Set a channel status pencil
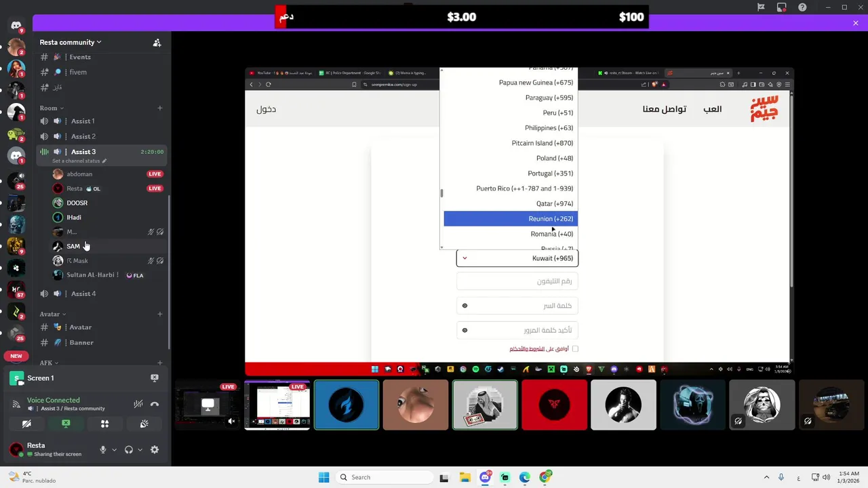Image resolution: width=868 pixels, height=488 pixels. [x=104, y=161]
